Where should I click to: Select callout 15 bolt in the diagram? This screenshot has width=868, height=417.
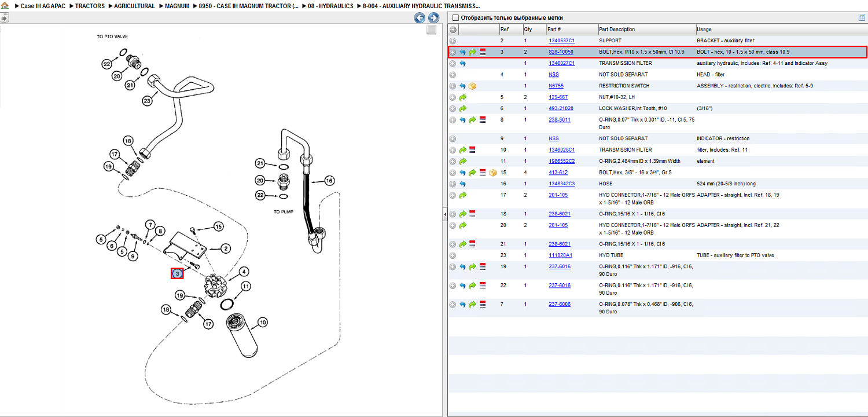(x=218, y=226)
